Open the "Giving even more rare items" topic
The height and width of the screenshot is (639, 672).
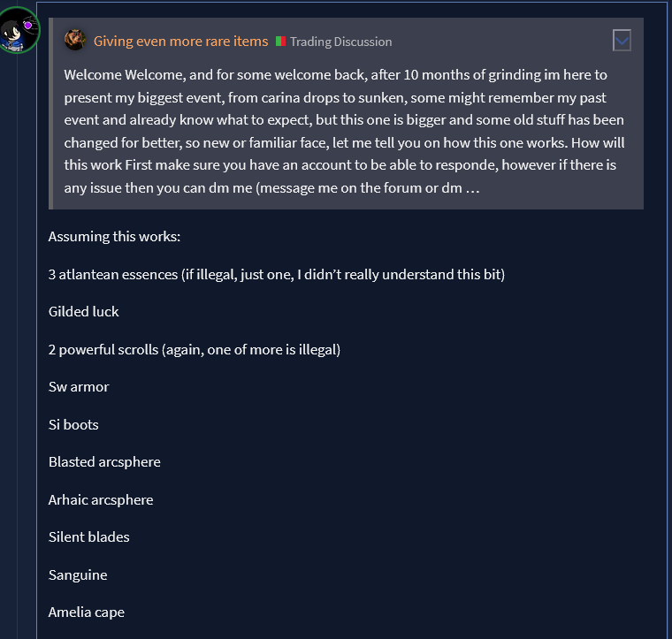click(x=180, y=42)
